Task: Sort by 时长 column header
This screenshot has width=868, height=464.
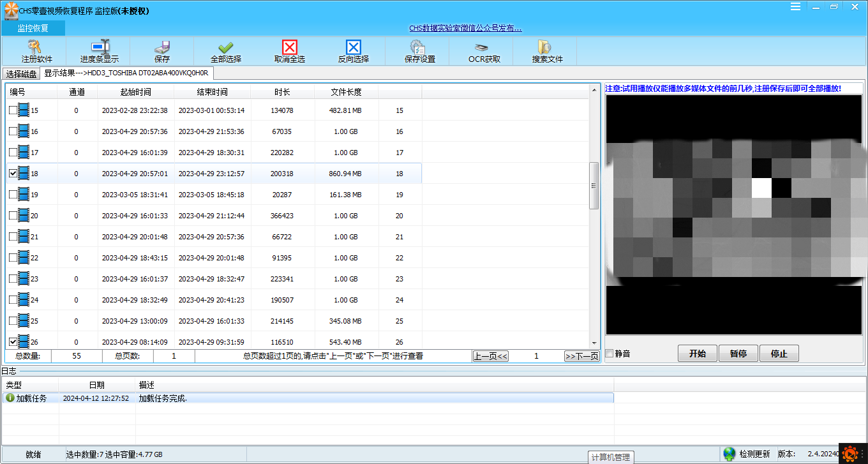Action: tap(282, 92)
